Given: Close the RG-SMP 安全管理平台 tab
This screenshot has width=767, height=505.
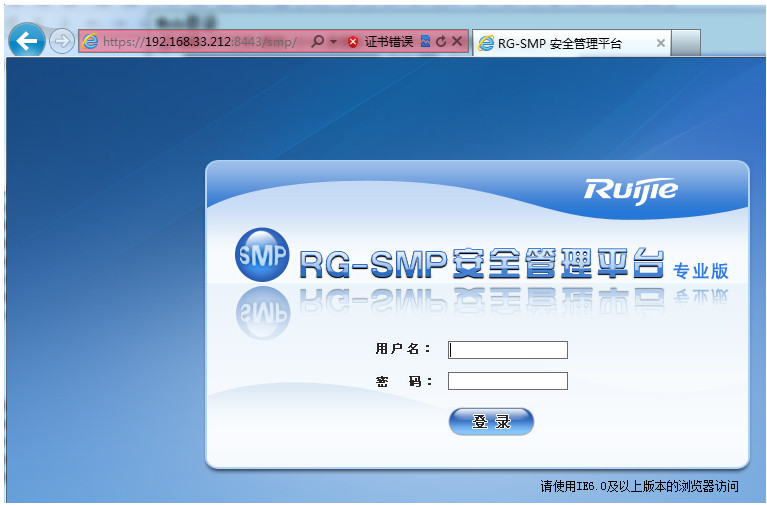Looking at the screenshot, I should coord(660,43).
